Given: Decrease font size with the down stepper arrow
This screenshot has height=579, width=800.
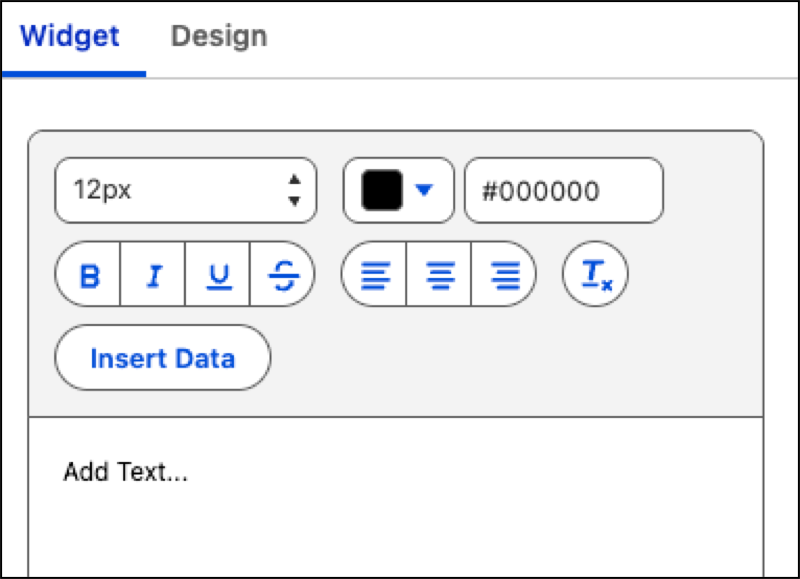Looking at the screenshot, I should (295, 200).
